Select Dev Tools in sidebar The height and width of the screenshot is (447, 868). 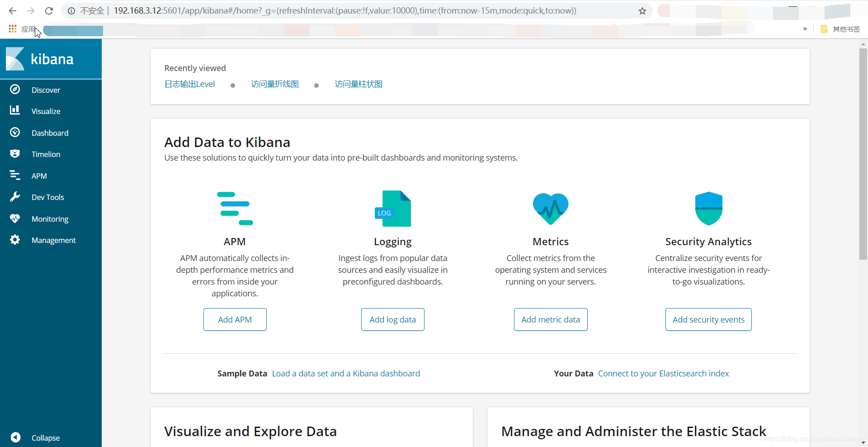pyautogui.click(x=47, y=197)
